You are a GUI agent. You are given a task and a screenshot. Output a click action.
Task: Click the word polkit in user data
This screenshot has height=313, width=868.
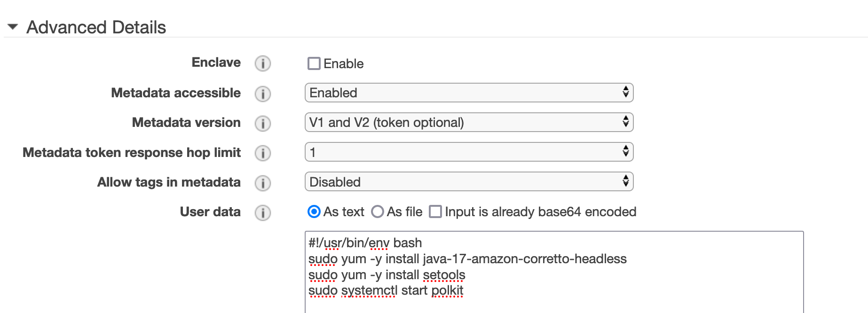(x=447, y=290)
